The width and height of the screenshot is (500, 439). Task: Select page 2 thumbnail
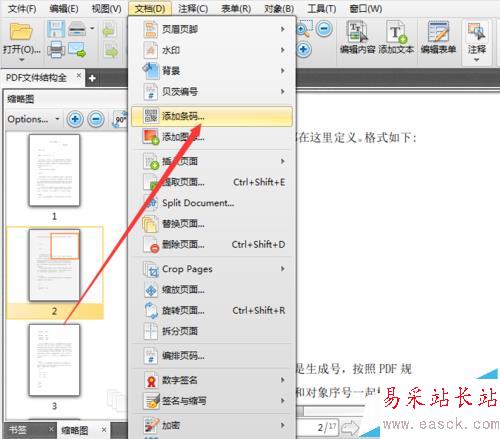pos(54,265)
